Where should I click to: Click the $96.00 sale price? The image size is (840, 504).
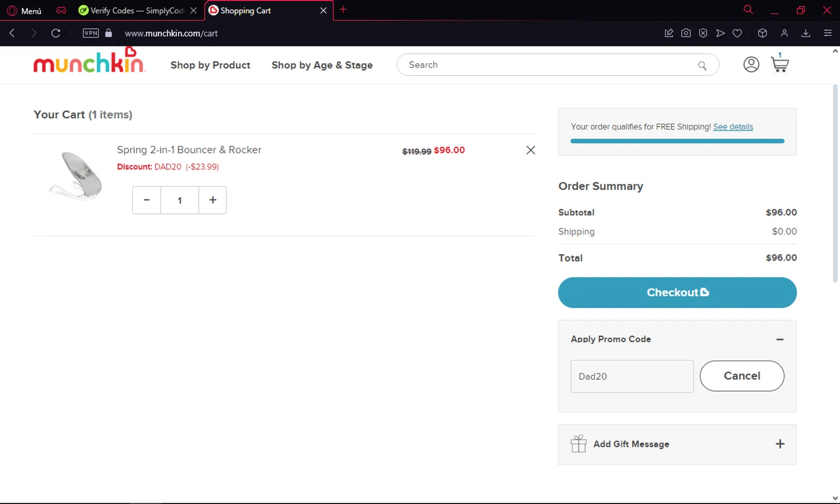449,150
